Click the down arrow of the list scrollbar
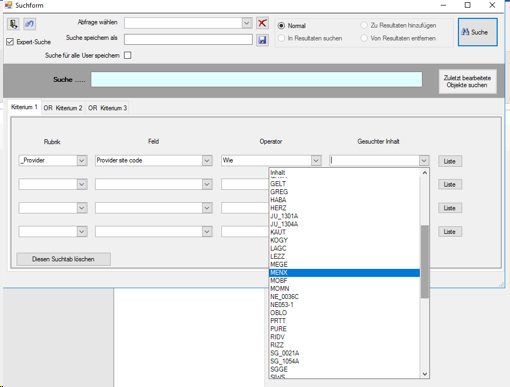The height and width of the screenshot is (387, 510). coord(425,374)
